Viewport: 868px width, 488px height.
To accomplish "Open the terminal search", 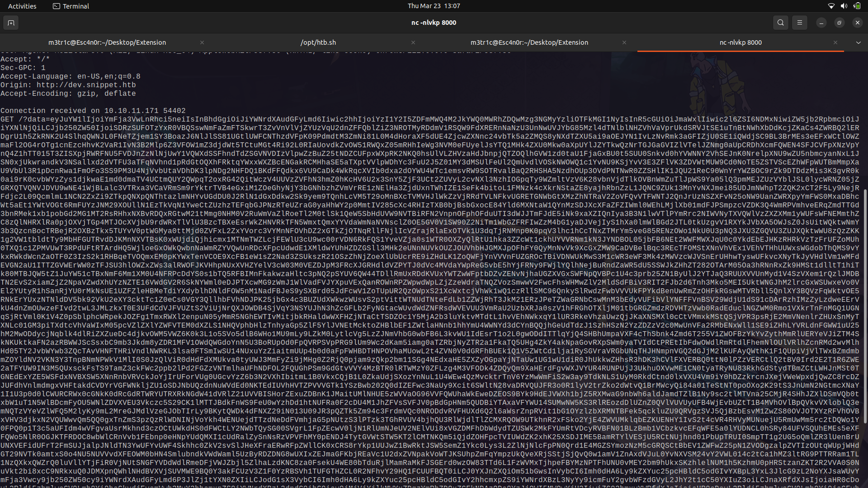I will [780, 22].
